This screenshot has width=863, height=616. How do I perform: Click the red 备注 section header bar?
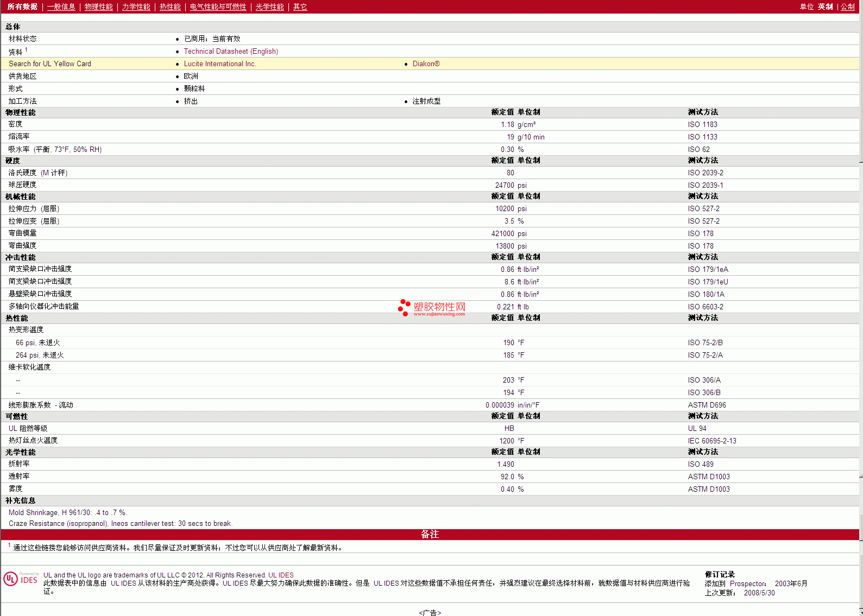tap(430, 535)
